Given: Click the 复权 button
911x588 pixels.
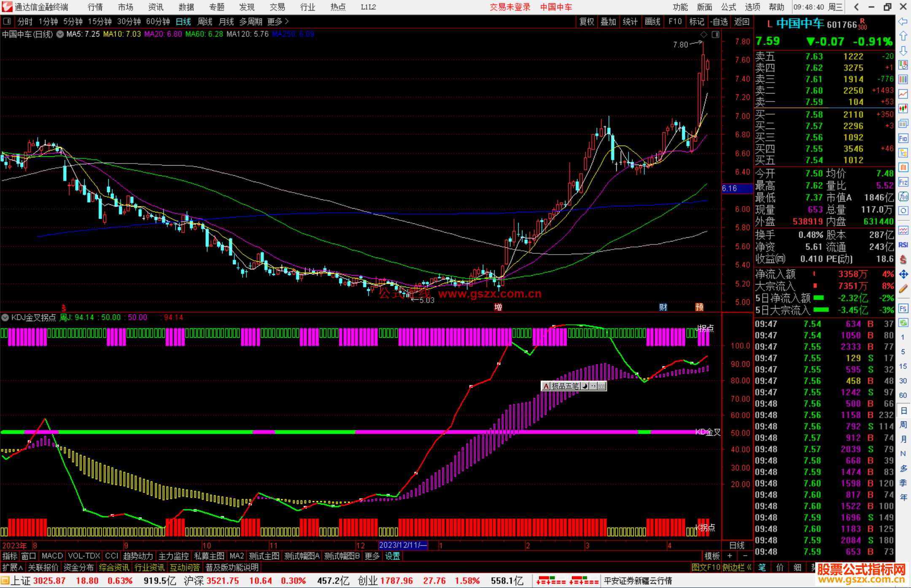Looking at the screenshot, I should click(587, 21).
